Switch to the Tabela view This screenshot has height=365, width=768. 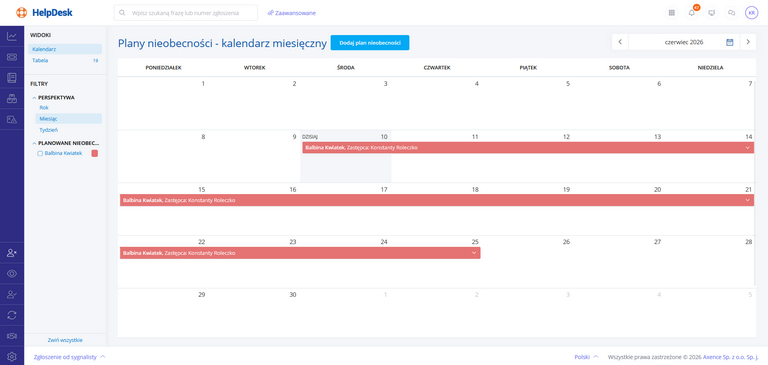65,60
